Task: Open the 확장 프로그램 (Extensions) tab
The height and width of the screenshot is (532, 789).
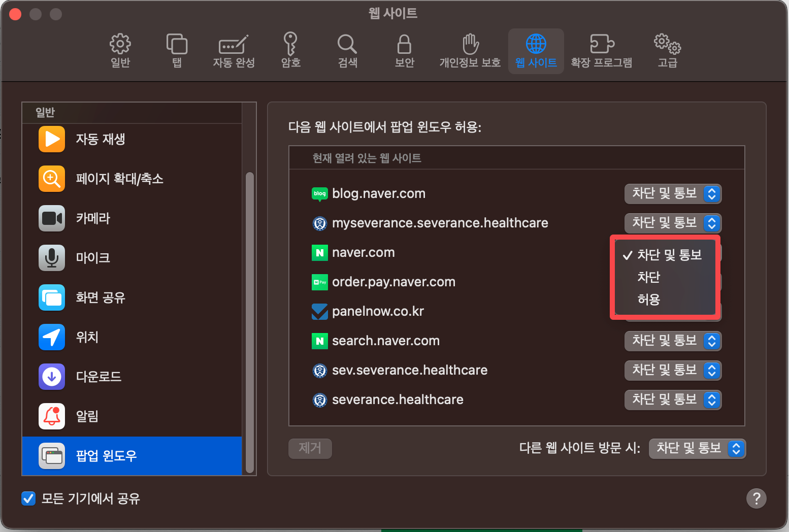Action: point(602,51)
